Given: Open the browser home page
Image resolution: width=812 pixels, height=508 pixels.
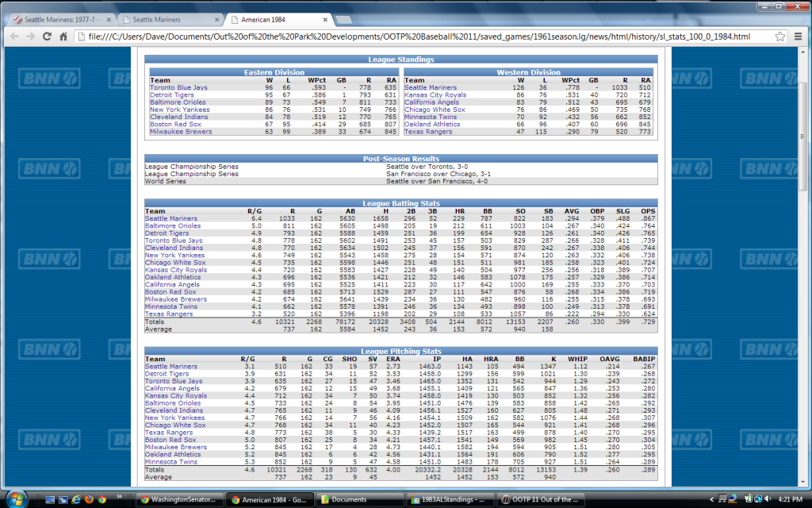Looking at the screenshot, I should pyautogui.click(x=63, y=37).
